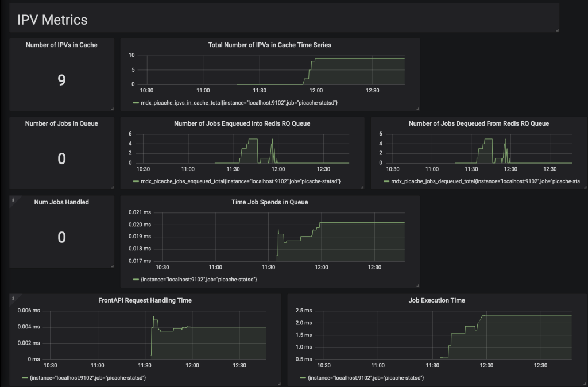The image size is (588, 387).
Task: Click resize handle of Number of IPVs in Cache panel
Action: tap(112, 108)
